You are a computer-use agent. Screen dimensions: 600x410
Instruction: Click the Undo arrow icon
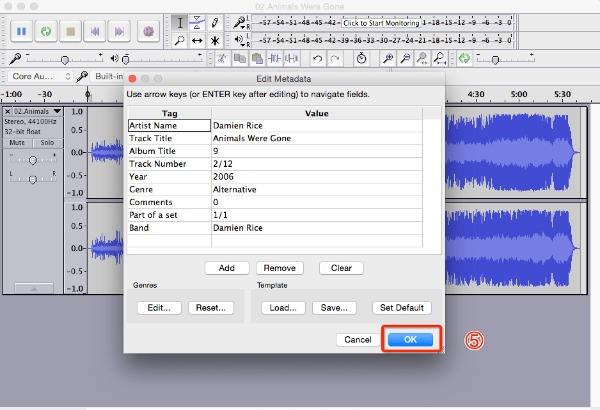317,59
